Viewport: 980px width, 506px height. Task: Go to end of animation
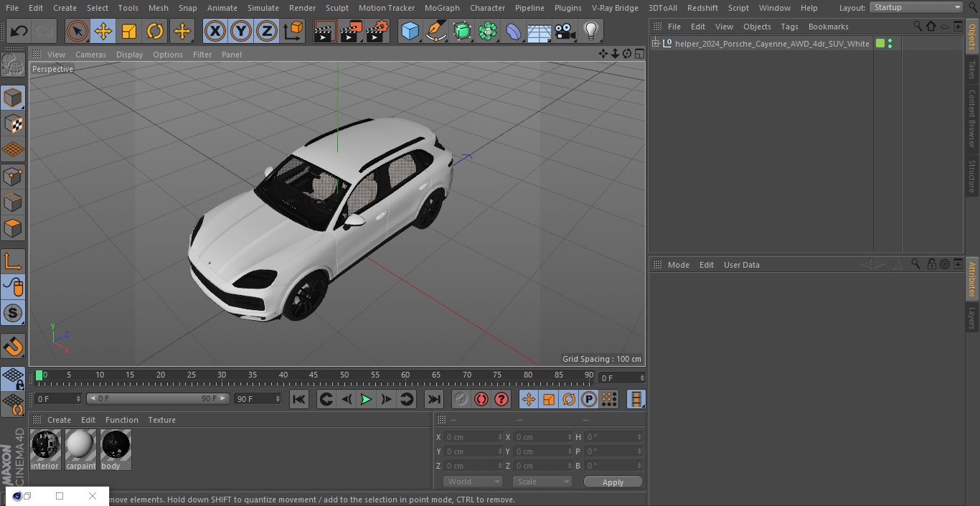click(434, 399)
